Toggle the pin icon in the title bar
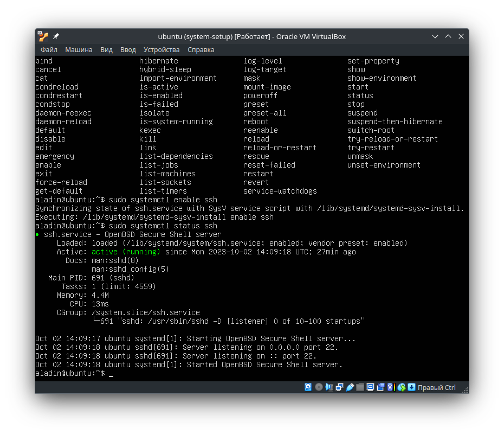Image resolution: width=504 pixels, height=435 pixels. coord(55,36)
